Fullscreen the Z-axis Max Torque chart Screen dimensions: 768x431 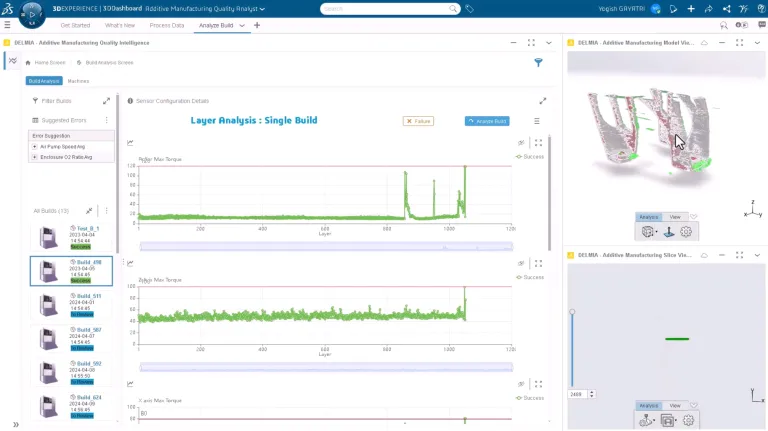point(538,263)
